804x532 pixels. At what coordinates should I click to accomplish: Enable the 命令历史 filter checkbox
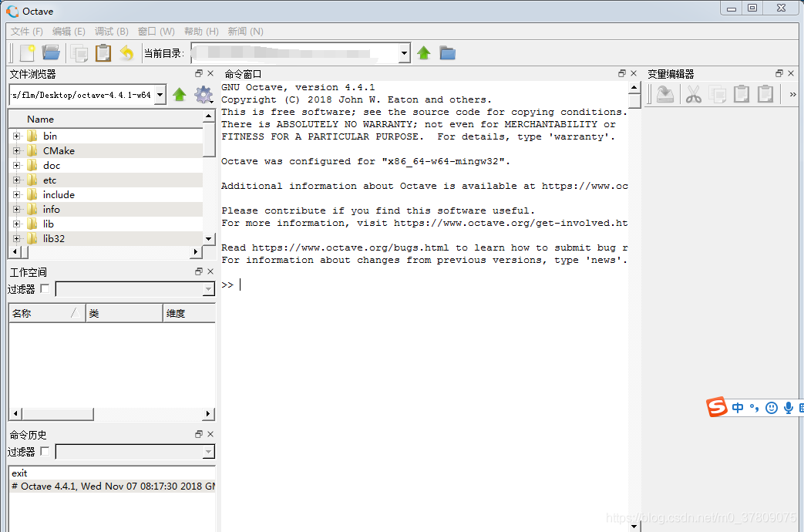[x=45, y=452]
